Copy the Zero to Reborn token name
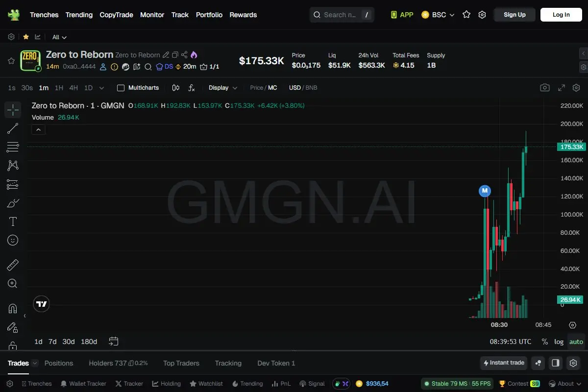Image resolution: width=588 pixels, height=392 pixels. pyautogui.click(x=175, y=55)
